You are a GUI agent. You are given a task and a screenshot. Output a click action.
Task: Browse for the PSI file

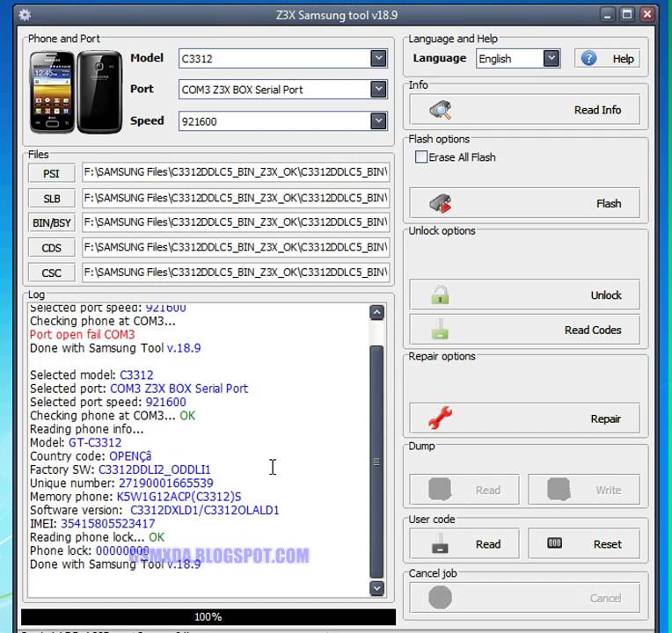pyautogui.click(x=51, y=173)
